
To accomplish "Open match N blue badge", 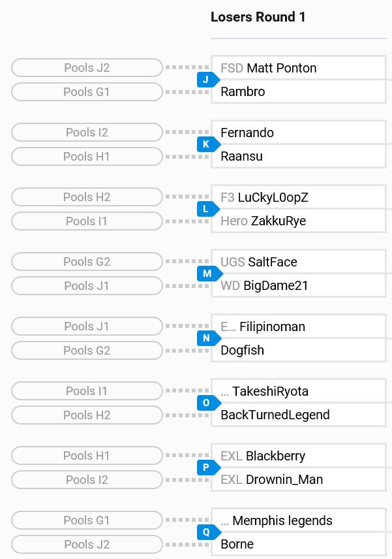I will (x=208, y=338).
